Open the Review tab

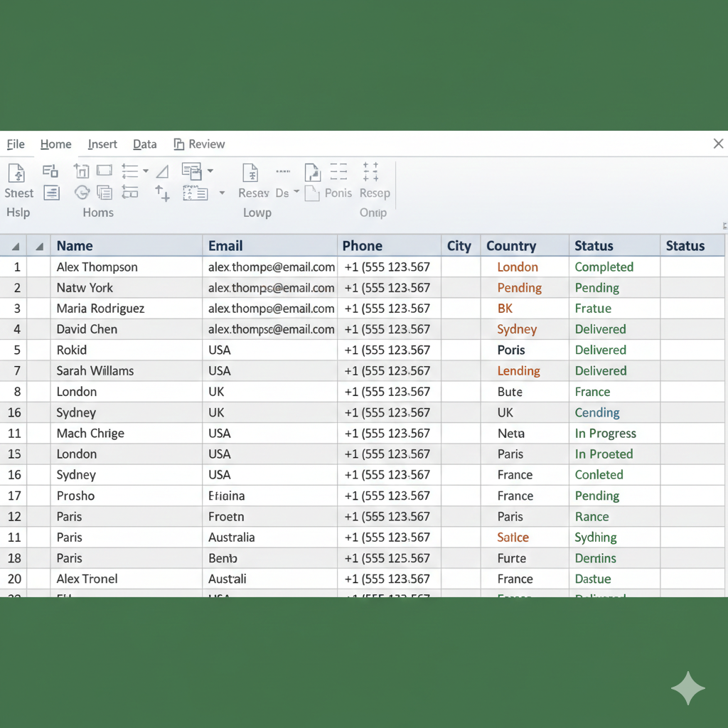199,144
